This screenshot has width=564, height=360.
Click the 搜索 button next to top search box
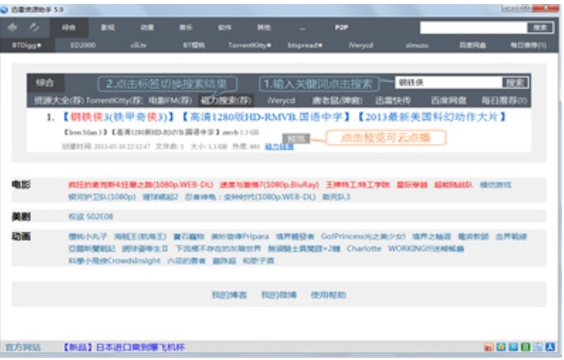(x=540, y=28)
